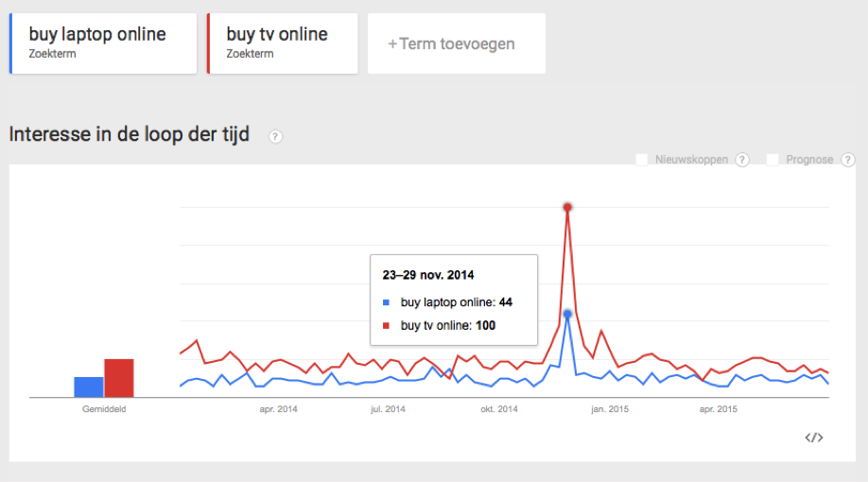The height and width of the screenshot is (482, 868).
Task: Click red legend square for buy tv online
Action: point(387,326)
